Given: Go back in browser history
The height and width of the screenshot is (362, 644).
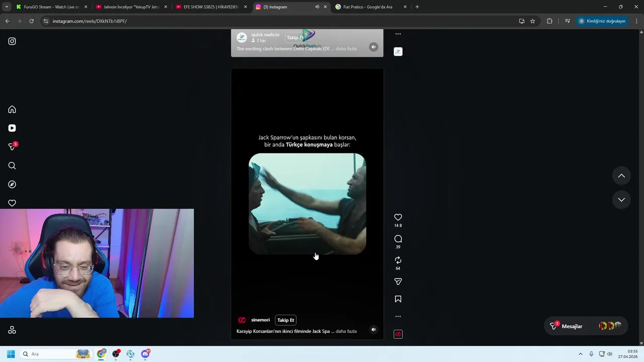Looking at the screenshot, I should [x=7, y=21].
